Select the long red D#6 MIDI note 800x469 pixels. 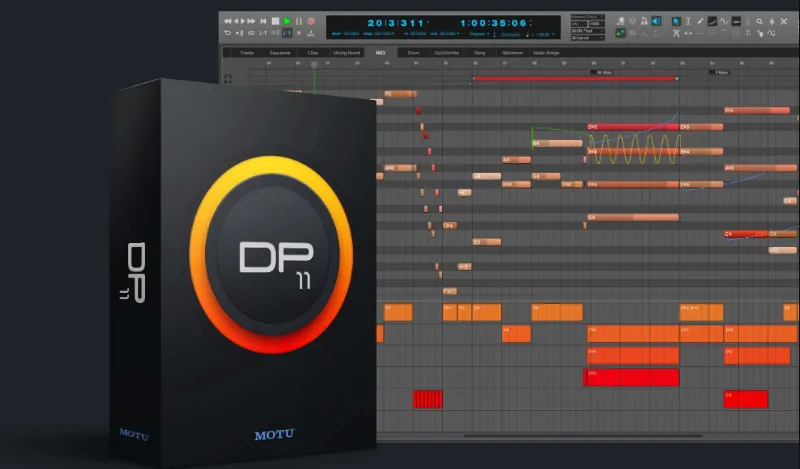(x=633, y=127)
